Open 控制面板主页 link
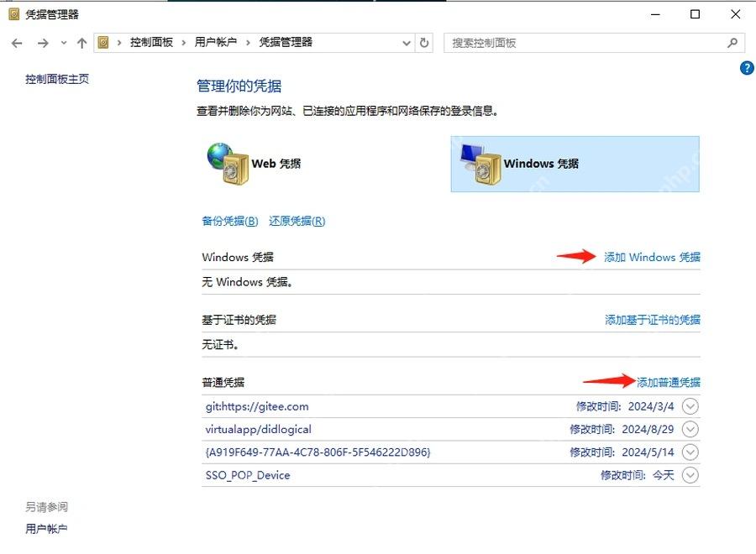This screenshot has width=756, height=554. coord(57,79)
